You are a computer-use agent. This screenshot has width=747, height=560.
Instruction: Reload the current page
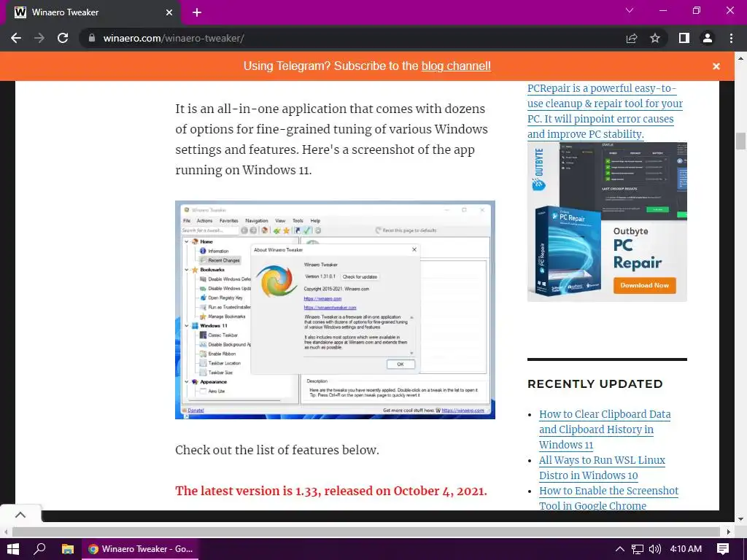[x=63, y=38]
